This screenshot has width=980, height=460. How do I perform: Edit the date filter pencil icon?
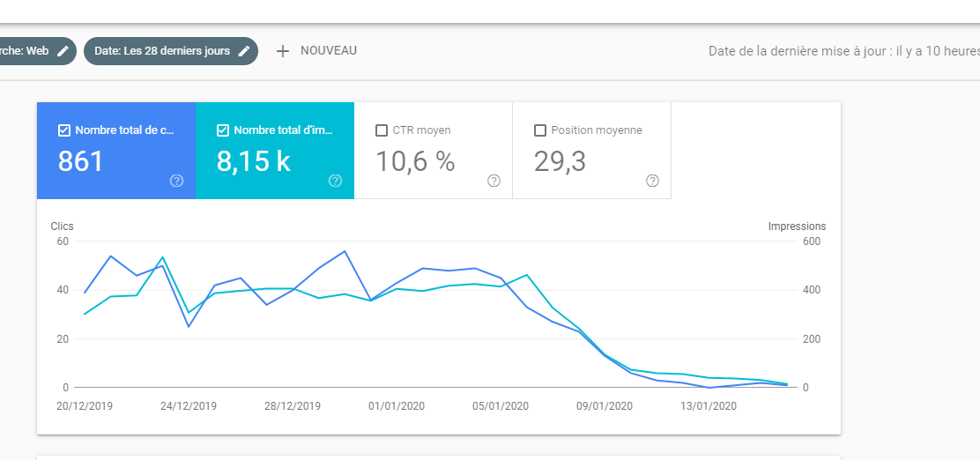pyautogui.click(x=244, y=51)
